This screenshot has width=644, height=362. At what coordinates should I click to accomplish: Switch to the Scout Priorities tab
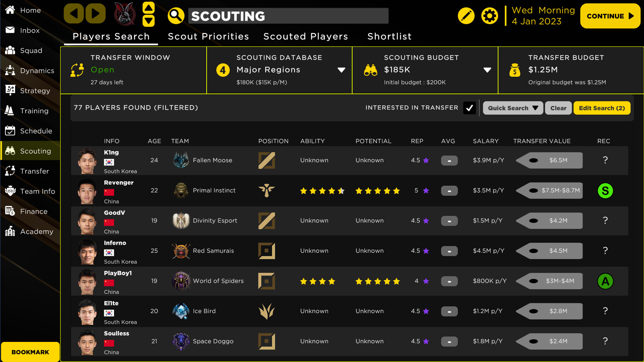[208, 36]
